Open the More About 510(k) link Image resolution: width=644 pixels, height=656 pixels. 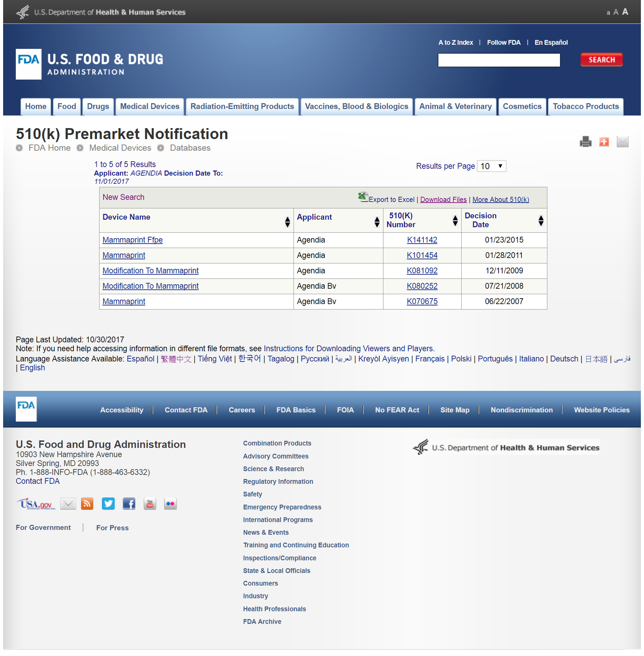point(501,199)
